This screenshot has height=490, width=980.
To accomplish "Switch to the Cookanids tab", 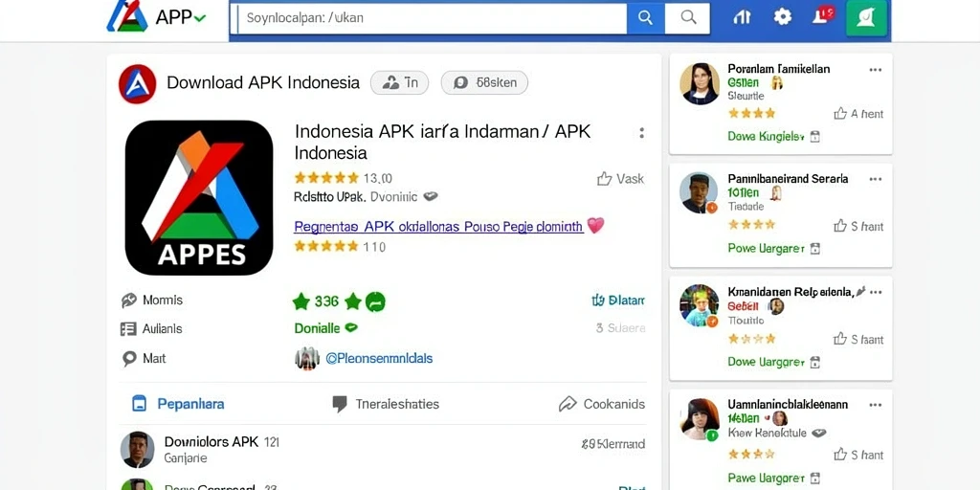I will (602, 405).
